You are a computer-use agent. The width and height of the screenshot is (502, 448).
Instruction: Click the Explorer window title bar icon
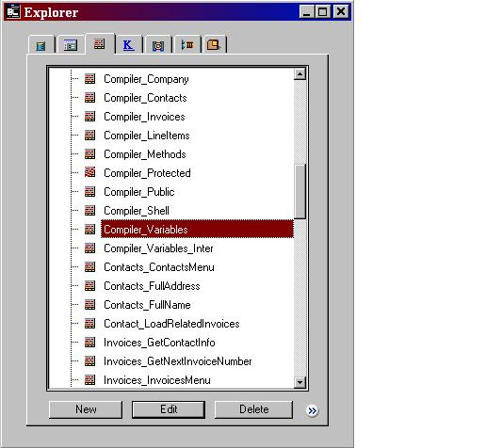[13, 12]
